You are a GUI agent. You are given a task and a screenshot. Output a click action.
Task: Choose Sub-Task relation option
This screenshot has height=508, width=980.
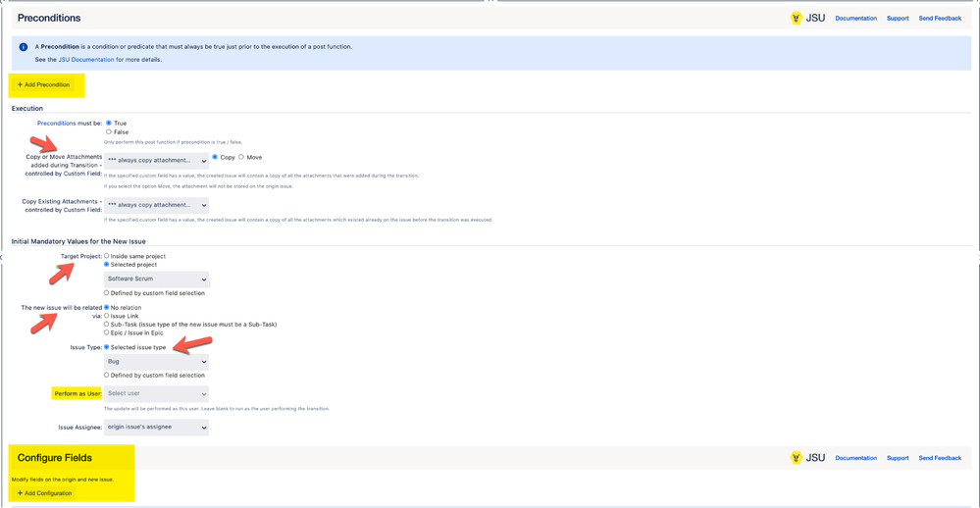click(x=106, y=325)
